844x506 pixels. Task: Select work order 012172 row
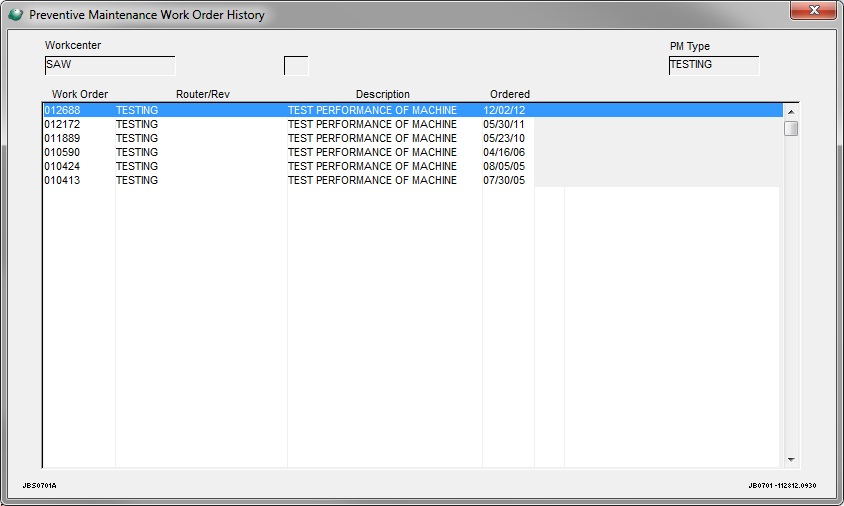pos(413,124)
